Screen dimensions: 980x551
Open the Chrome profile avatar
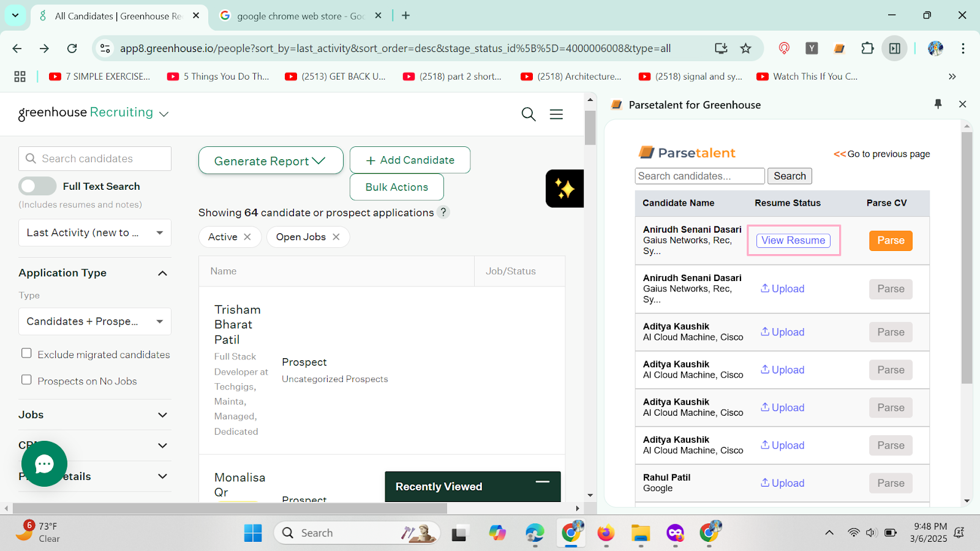click(x=935, y=48)
